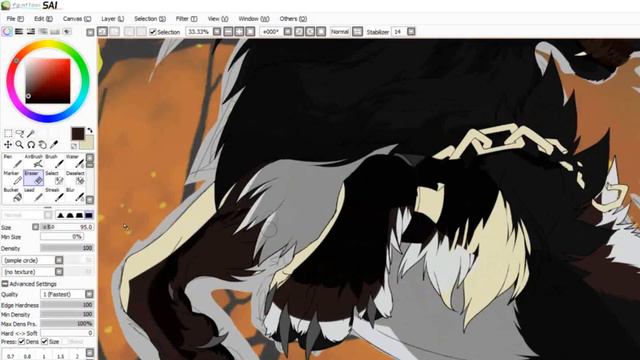Viewport: 640px width, 360px height.
Task: Click the zoom out minus button
Action: [228, 31]
